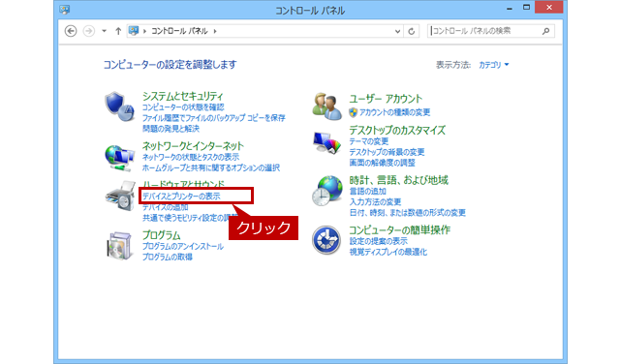
Task: Click the Desktop Customization monitor icon
Action: 326,143
